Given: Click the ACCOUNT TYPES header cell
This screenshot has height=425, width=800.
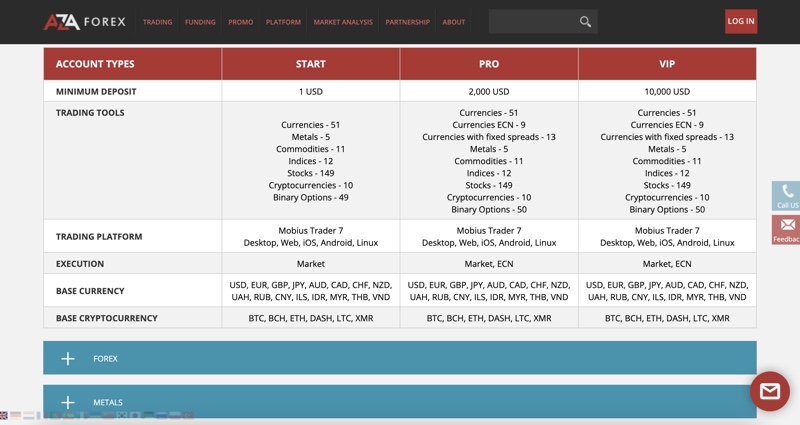Looking at the screenshot, I should 133,64.
